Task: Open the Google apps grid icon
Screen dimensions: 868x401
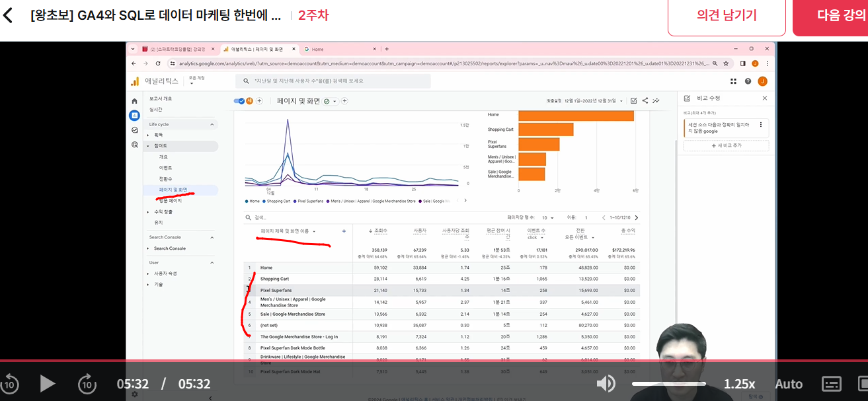Action: tap(733, 81)
